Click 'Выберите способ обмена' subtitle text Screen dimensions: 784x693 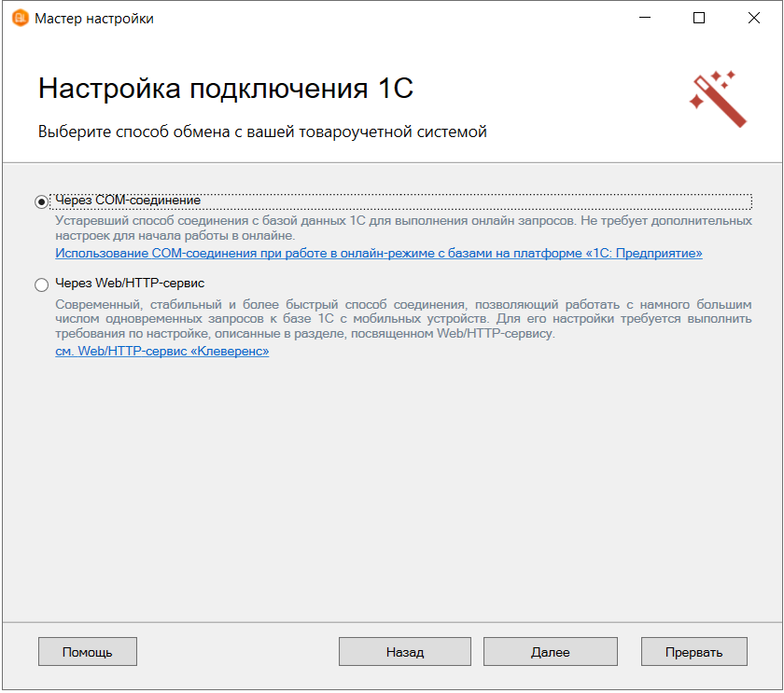click(262, 132)
